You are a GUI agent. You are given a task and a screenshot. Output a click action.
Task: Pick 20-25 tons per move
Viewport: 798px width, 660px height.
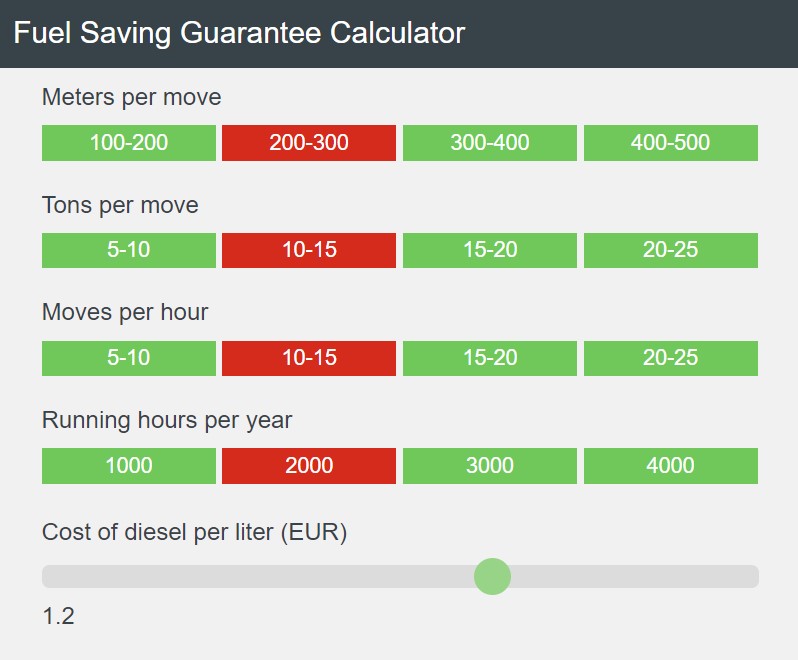pyautogui.click(x=670, y=250)
